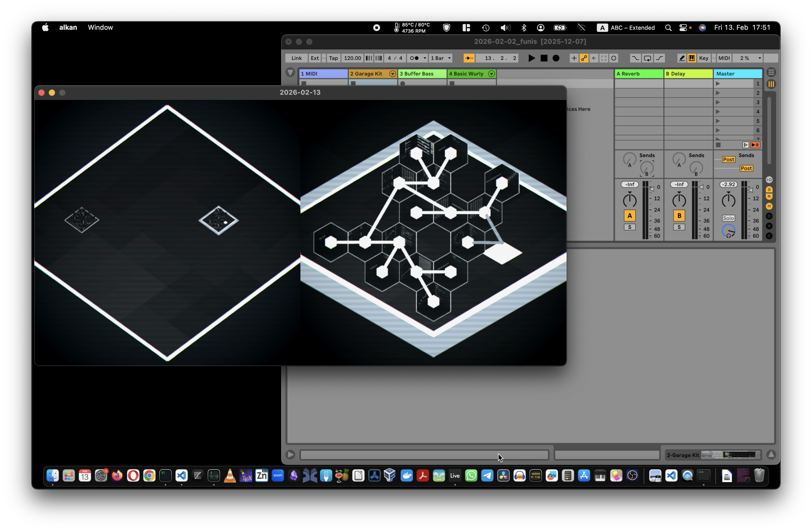Toggle the Loop switch icon

pyautogui.click(x=647, y=58)
